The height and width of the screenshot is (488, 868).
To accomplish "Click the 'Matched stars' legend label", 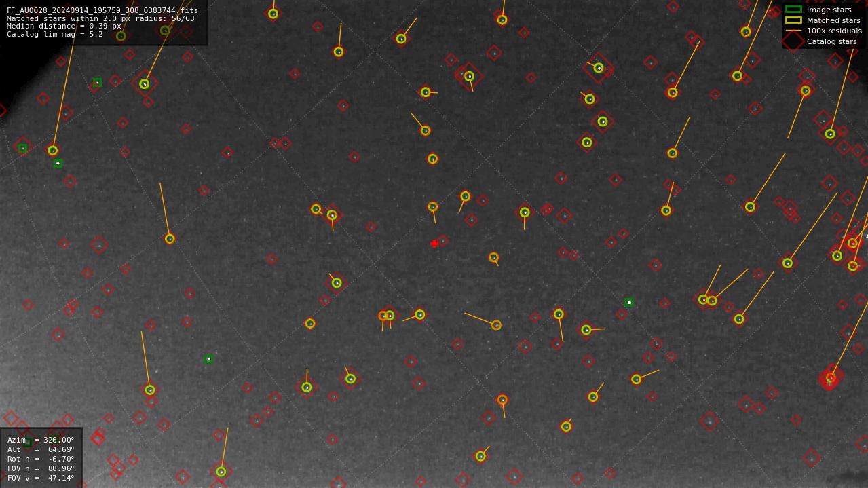I will [833, 20].
